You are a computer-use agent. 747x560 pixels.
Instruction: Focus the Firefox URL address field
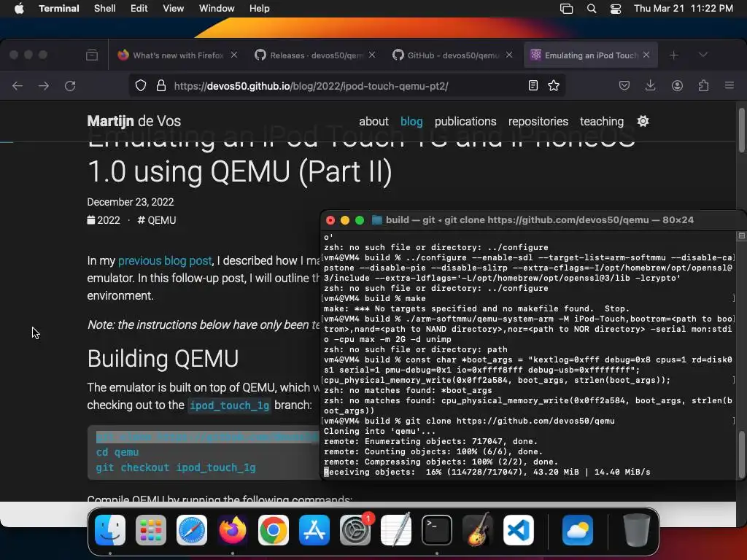coord(348,86)
